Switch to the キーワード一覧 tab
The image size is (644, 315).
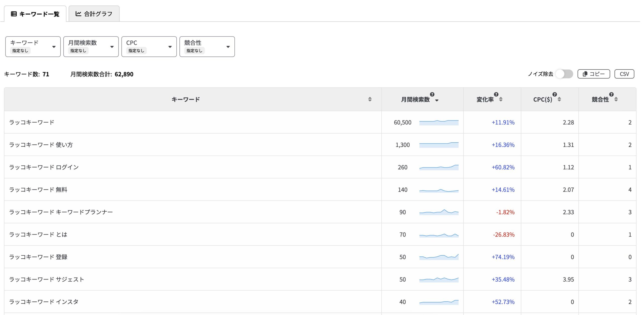pos(35,14)
